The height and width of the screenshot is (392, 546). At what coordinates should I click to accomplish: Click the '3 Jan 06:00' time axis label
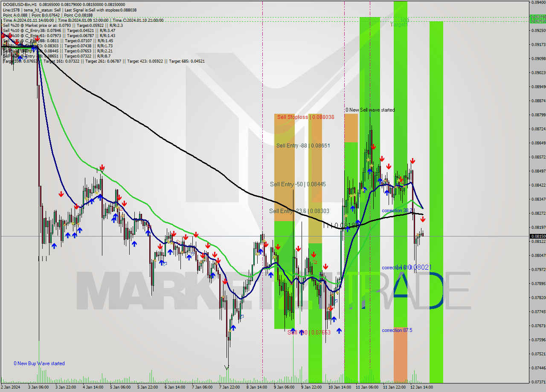tap(39, 387)
